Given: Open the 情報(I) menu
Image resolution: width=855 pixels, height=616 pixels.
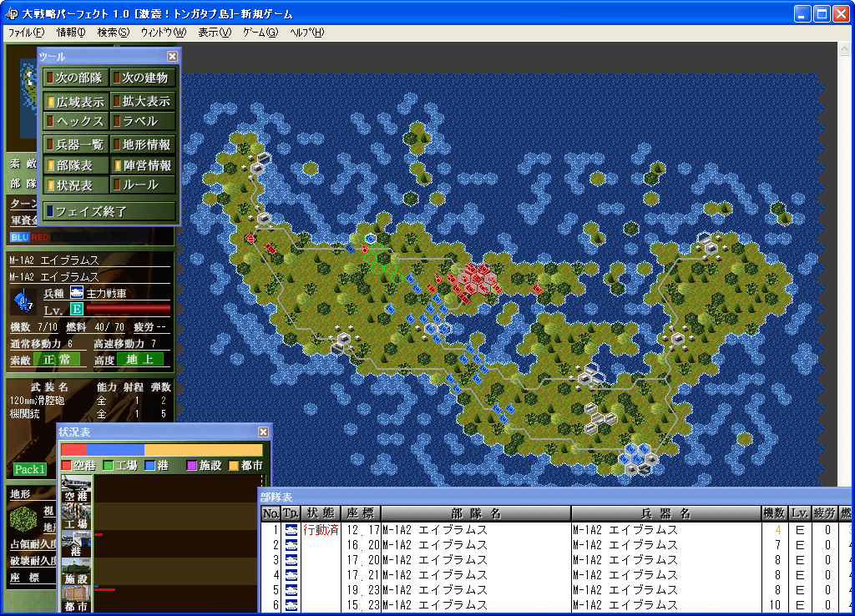Looking at the screenshot, I should 71,33.
